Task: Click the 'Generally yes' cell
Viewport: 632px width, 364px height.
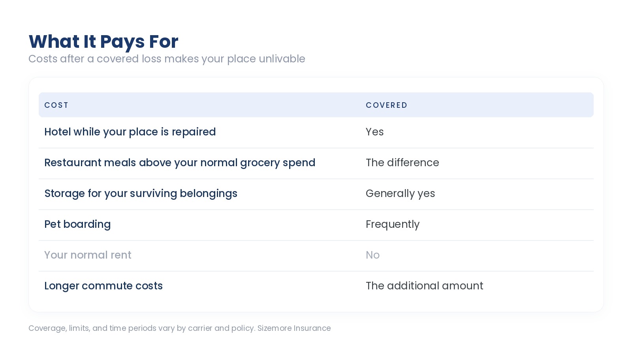Action: click(x=400, y=193)
